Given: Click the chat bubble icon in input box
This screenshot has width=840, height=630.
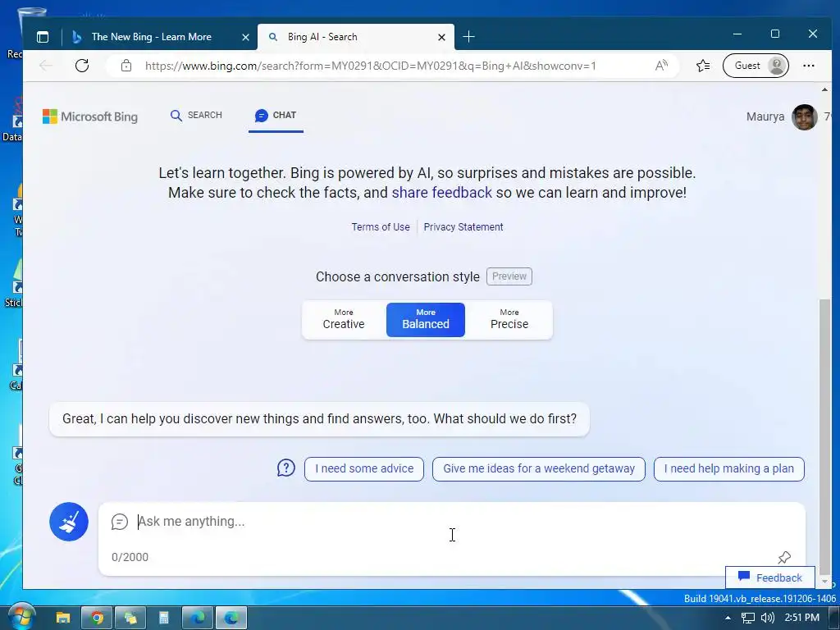Looking at the screenshot, I should (120, 521).
